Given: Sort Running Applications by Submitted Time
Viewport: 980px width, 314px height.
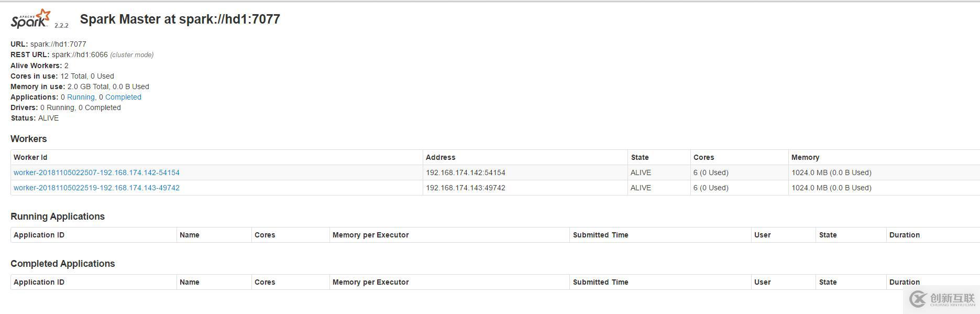Looking at the screenshot, I should pos(600,235).
